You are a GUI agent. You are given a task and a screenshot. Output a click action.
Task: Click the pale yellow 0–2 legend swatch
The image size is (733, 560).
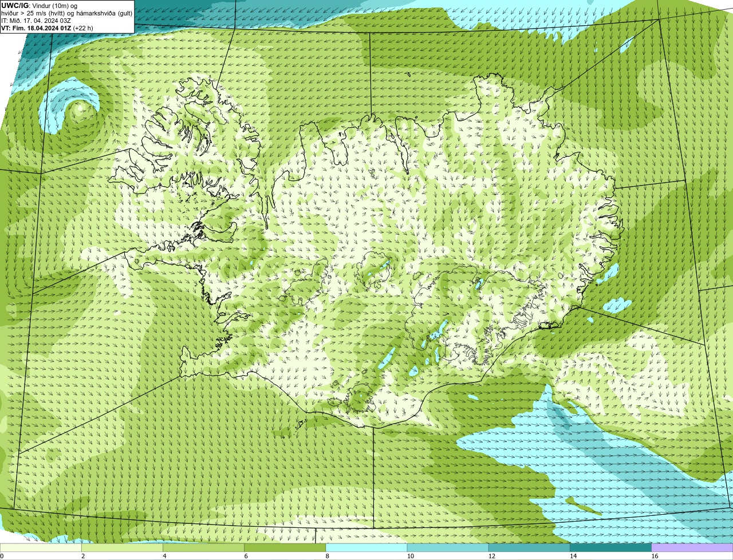[41, 547]
